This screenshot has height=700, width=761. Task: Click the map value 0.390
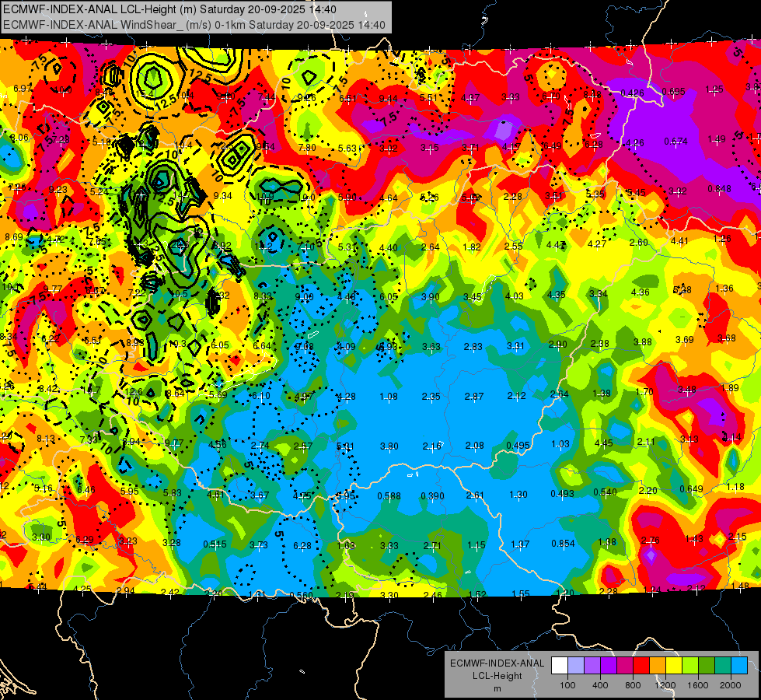click(432, 496)
